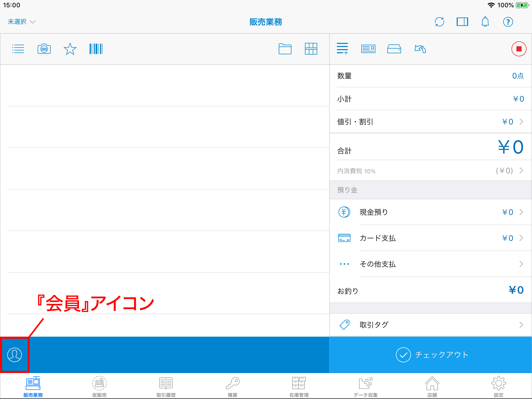Screen dimensions: 532x399
Task: Expand the 値引・割引 discount row
Action: (x=430, y=122)
